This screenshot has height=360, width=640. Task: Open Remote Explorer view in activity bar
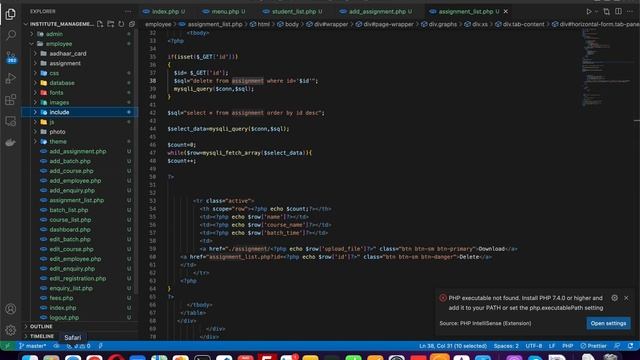(x=11, y=121)
